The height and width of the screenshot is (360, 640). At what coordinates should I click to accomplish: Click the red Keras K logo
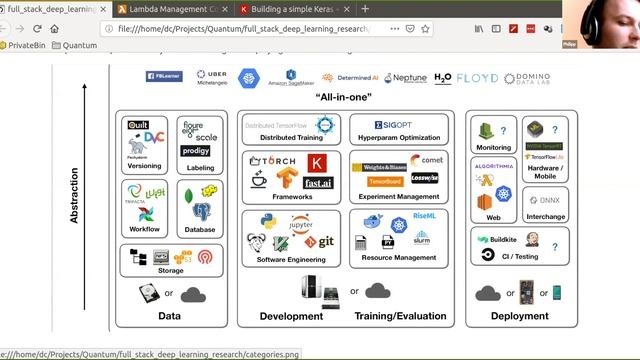point(317,163)
